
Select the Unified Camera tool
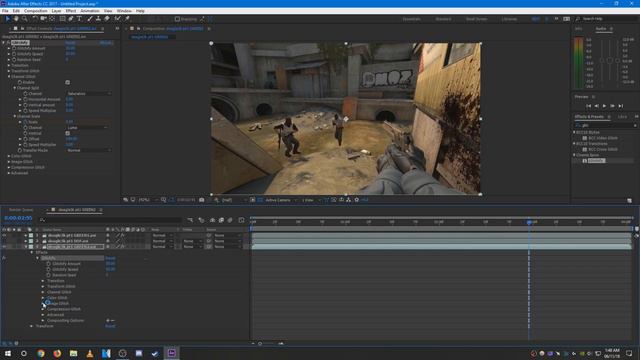[43, 19]
